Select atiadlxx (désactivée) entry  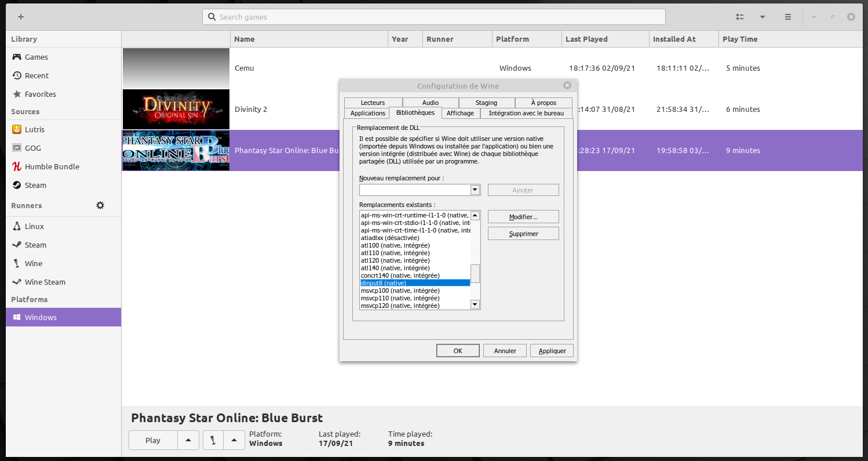pos(415,238)
